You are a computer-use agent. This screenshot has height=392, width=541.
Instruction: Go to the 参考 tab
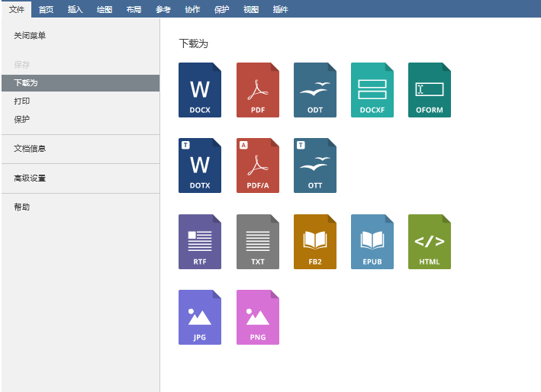point(163,9)
